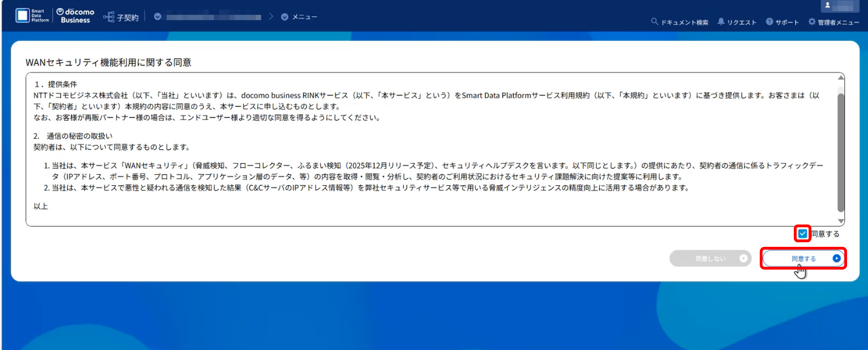Click the 管理者メニュー gear icon

click(x=812, y=22)
